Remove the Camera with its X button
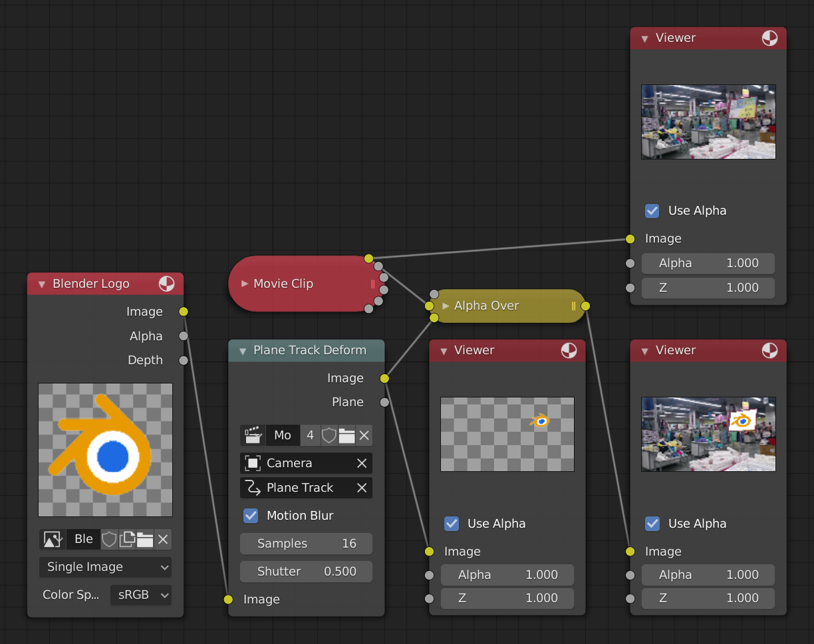Image resolution: width=814 pixels, height=644 pixels. (362, 463)
